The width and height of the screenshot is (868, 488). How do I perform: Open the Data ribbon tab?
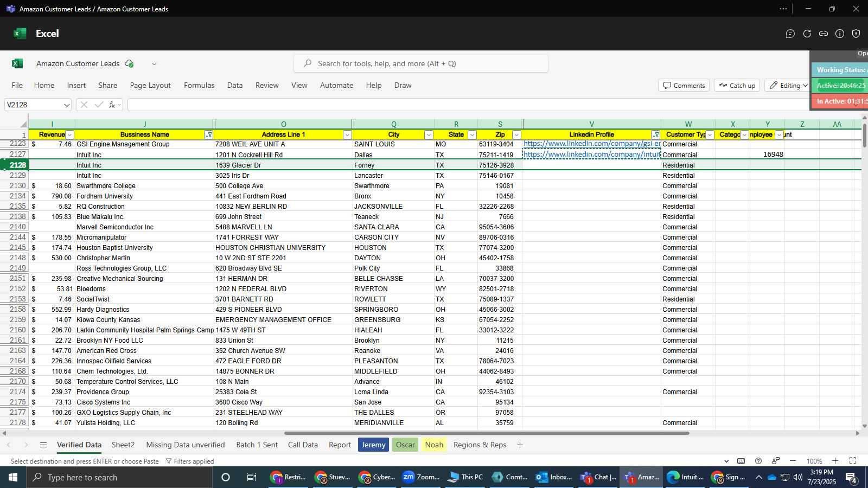[235, 85]
